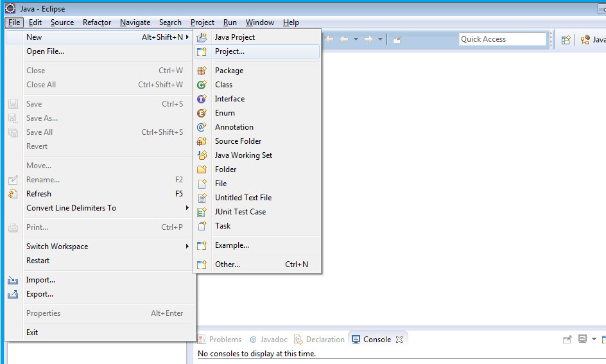Switch to the Problems tab
The width and height of the screenshot is (606, 364).
click(x=220, y=340)
